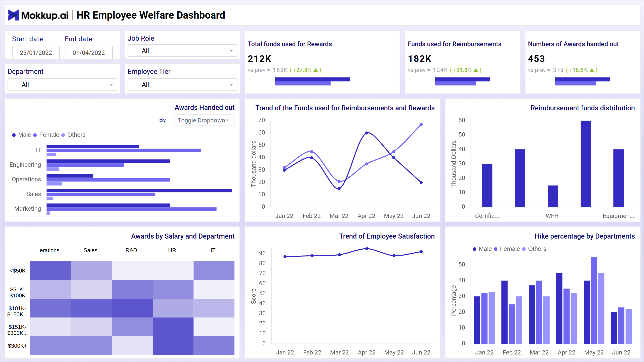Select the 453 awards value
644x362 pixels.
536,59
